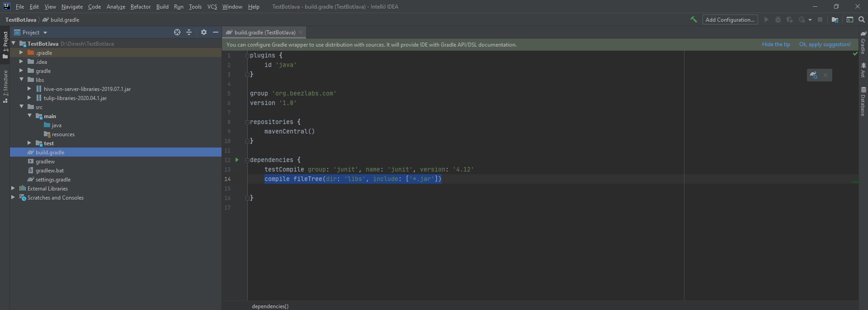The height and width of the screenshot is (310, 868).
Task: Select the build.gradle (TestBotJava) editor tab
Action: click(264, 32)
